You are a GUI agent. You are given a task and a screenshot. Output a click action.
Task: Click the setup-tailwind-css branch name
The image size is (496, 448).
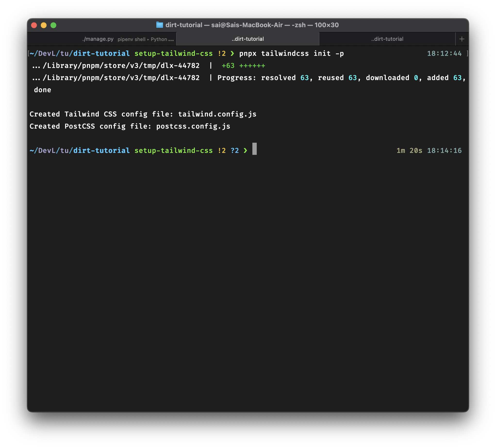[174, 53]
